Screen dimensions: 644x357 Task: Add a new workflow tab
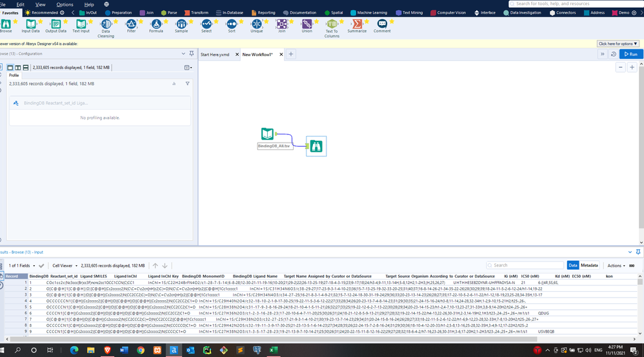[x=291, y=54]
